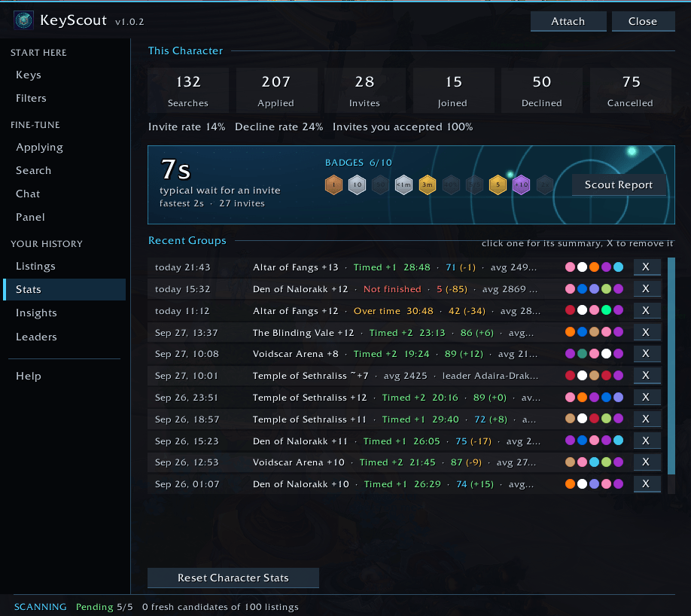
Task: Remove The Blinding Vale +12 group
Action: pos(647,332)
